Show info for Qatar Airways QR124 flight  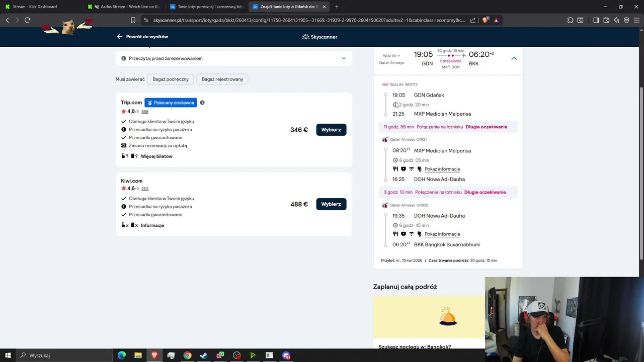pyautogui.click(x=442, y=169)
